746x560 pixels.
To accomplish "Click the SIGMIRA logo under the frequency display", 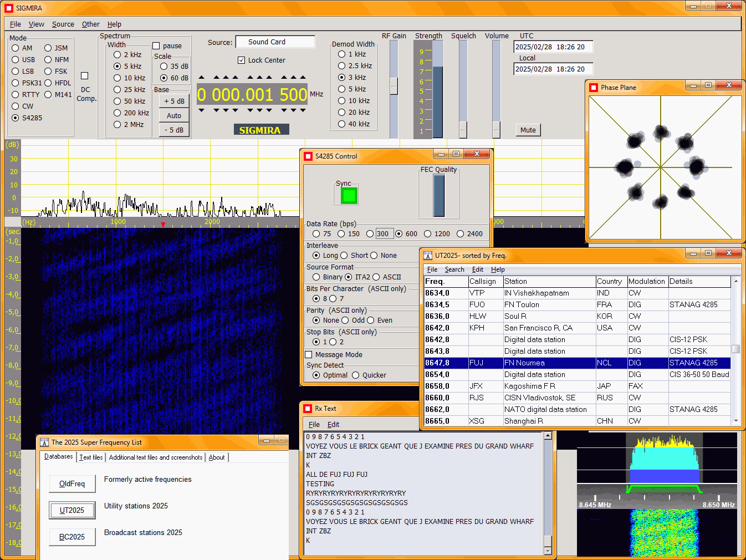I will [x=260, y=130].
